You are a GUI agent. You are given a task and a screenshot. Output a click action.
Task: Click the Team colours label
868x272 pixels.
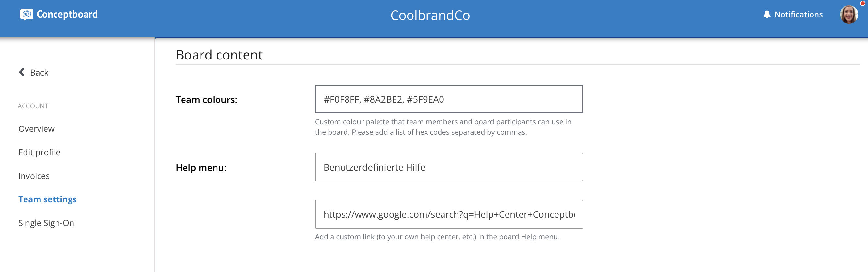207,100
